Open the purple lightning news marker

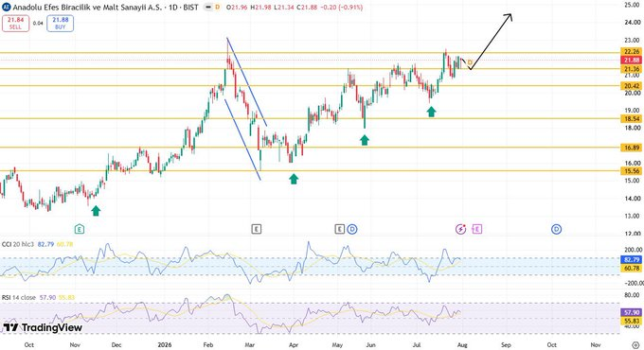(x=461, y=229)
